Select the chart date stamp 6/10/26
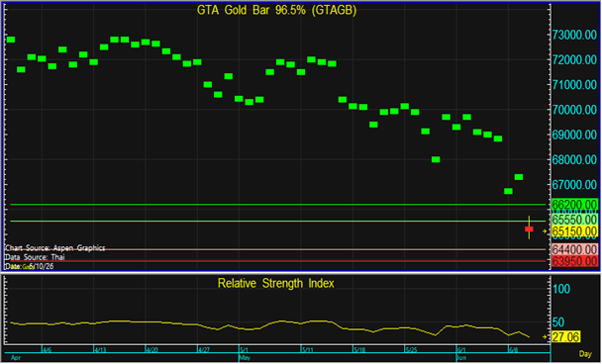The image size is (602, 364). pyautogui.click(x=42, y=266)
